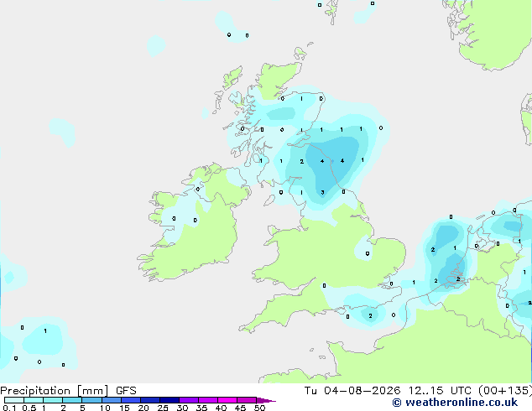Click the '10' legend scale label
The height and width of the screenshot is (411, 532).
coord(105,408)
